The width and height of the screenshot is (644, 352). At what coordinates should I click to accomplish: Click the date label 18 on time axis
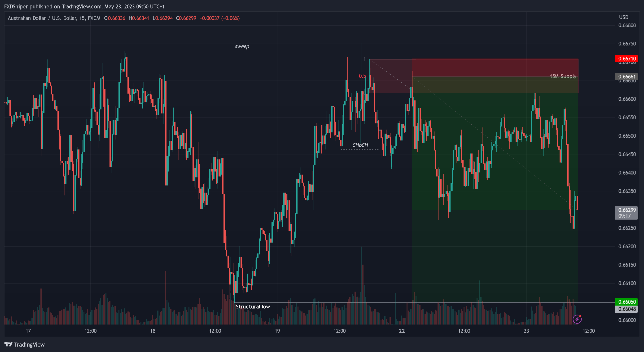(153, 331)
